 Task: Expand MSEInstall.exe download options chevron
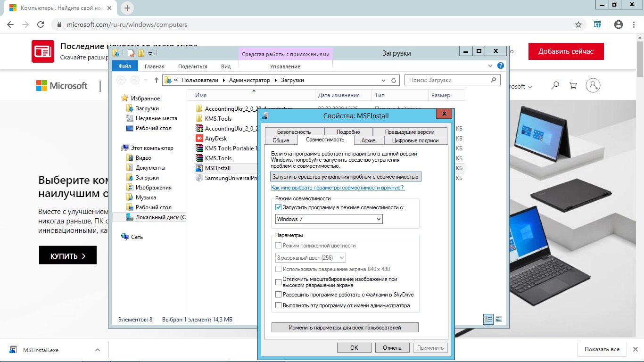coord(98,350)
